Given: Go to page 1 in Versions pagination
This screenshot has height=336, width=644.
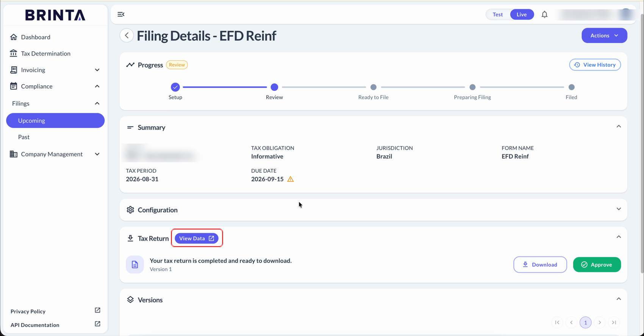Looking at the screenshot, I should point(585,322).
